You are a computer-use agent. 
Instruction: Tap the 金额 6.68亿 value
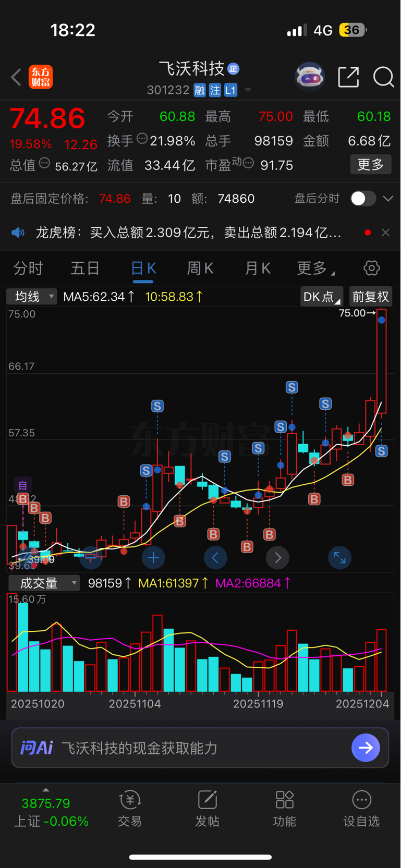[369, 141]
